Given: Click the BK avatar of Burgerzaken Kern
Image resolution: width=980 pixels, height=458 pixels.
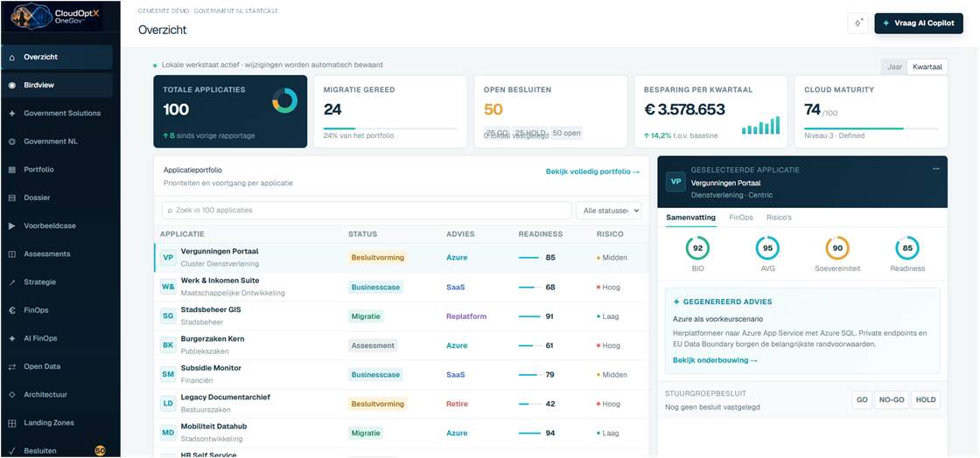Looking at the screenshot, I should point(168,345).
